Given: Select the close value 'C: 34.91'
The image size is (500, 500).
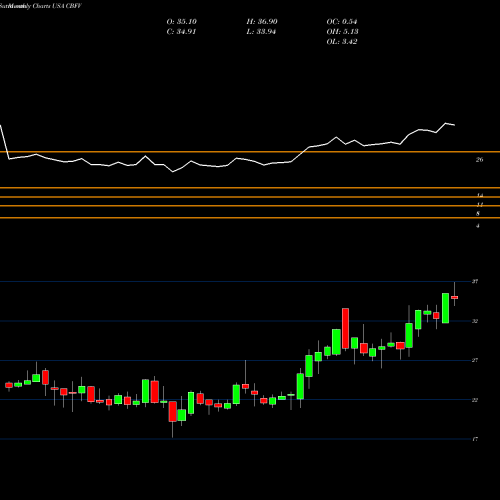Looking at the screenshot, I should tap(181, 32).
